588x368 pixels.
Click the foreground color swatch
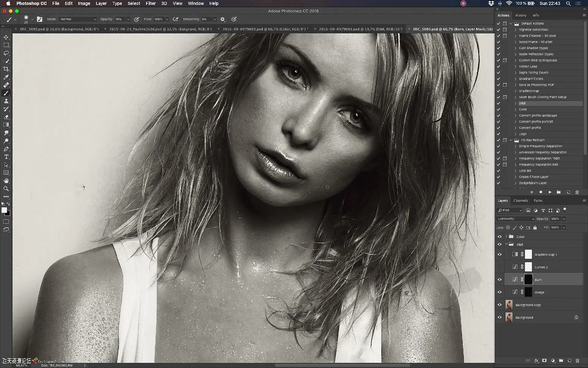[x=4, y=210]
